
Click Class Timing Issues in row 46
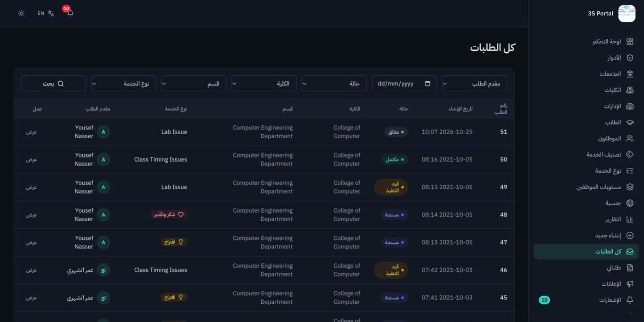point(161,270)
